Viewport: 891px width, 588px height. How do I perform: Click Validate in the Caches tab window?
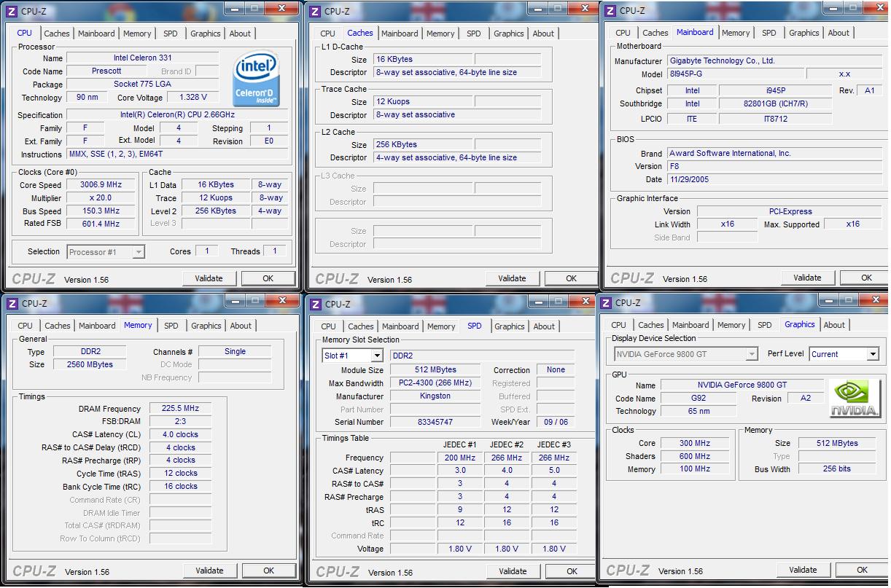pyautogui.click(x=512, y=278)
